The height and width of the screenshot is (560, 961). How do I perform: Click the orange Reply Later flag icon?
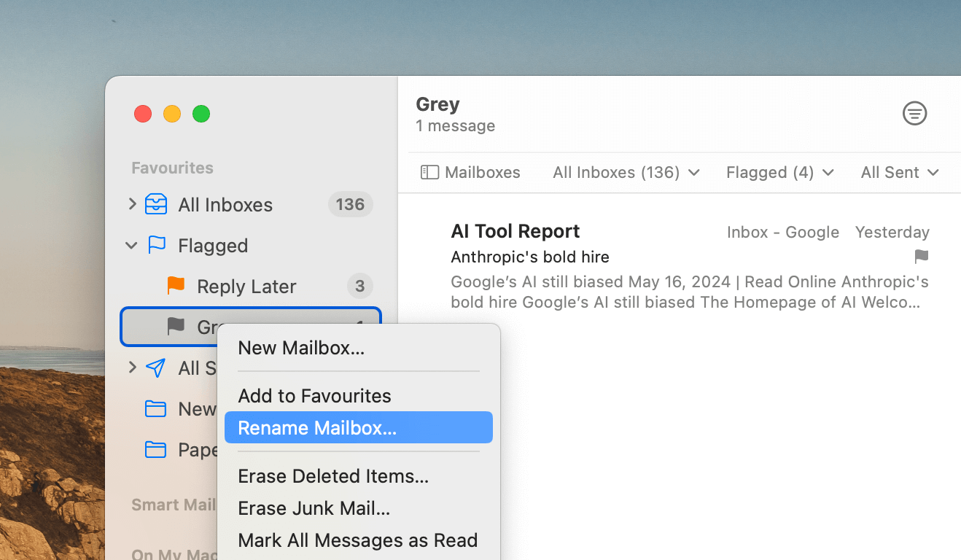pyautogui.click(x=176, y=286)
